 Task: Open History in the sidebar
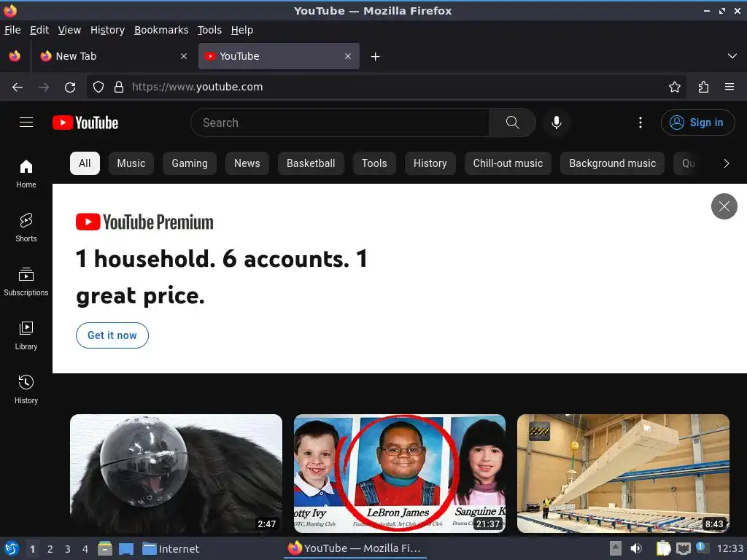(x=26, y=389)
